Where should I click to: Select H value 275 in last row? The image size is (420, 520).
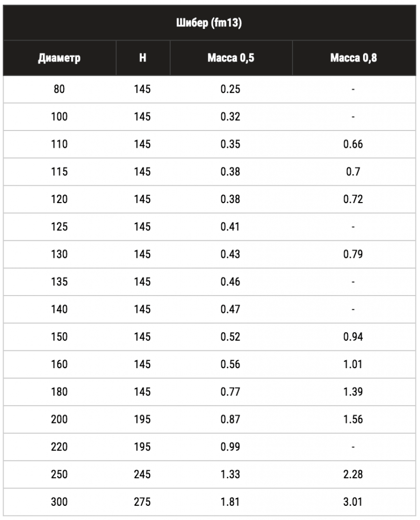point(142,502)
